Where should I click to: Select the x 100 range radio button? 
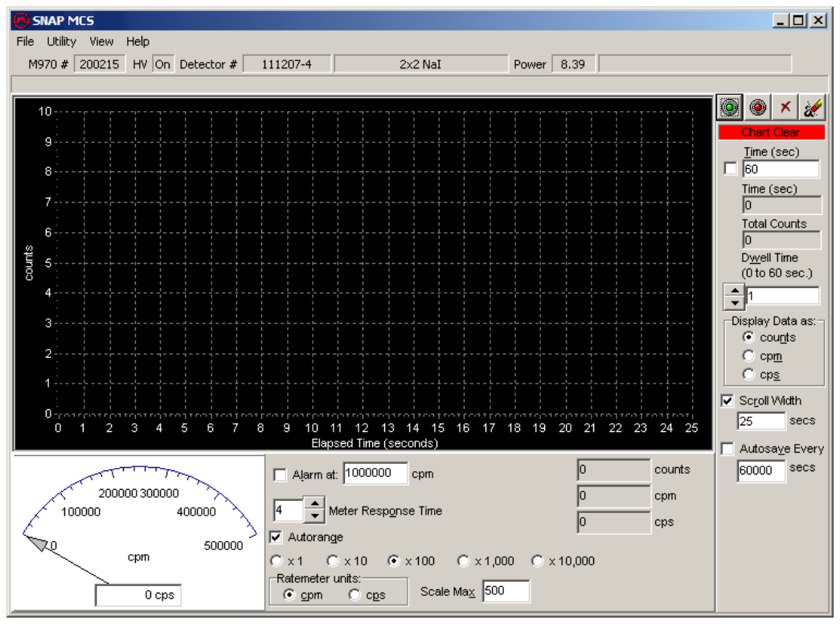pyautogui.click(x=394, y=560)
